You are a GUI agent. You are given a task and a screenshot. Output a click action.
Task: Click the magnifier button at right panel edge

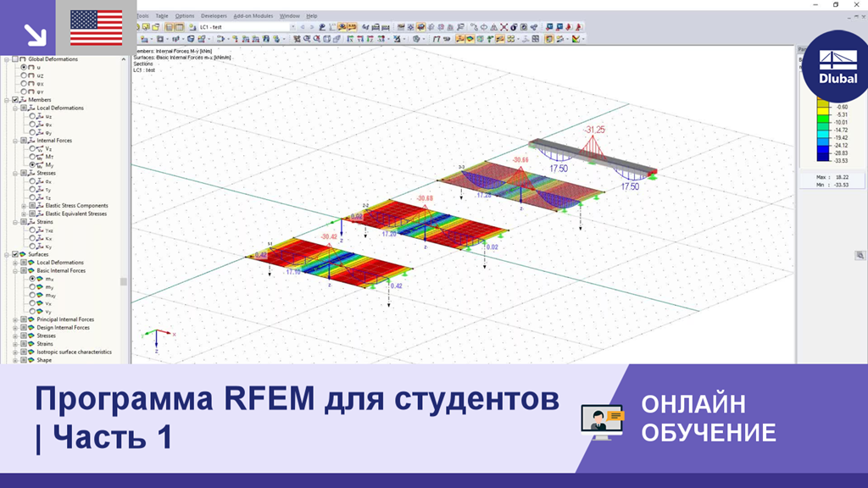point(860,255)
